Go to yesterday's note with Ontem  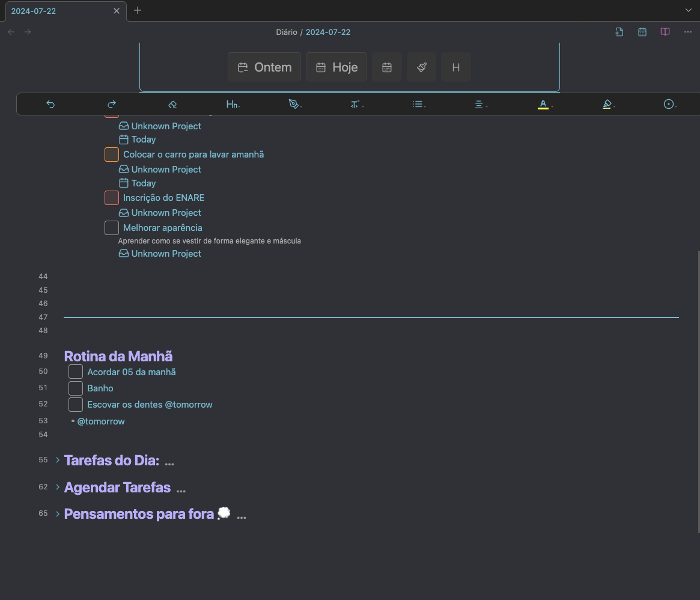(264, 67)
